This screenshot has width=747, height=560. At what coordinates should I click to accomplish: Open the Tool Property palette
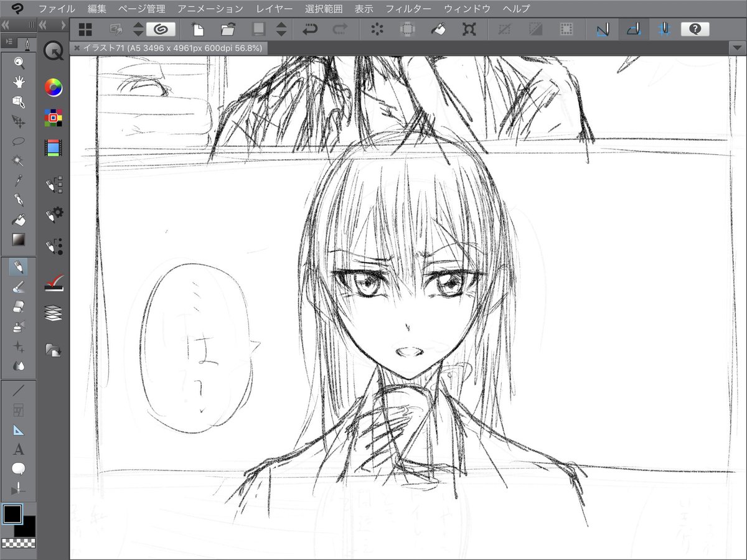pyautogui.click(x=54, y=215)
